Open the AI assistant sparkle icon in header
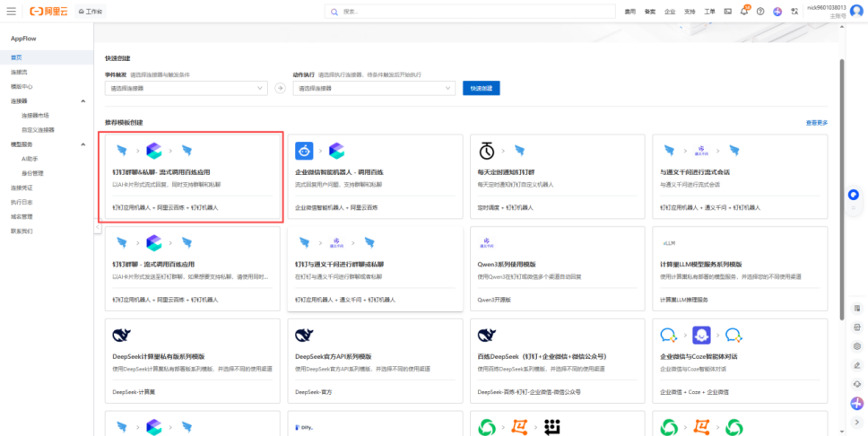868x436 pixels. pyautogui.click(x=777, y=11)
